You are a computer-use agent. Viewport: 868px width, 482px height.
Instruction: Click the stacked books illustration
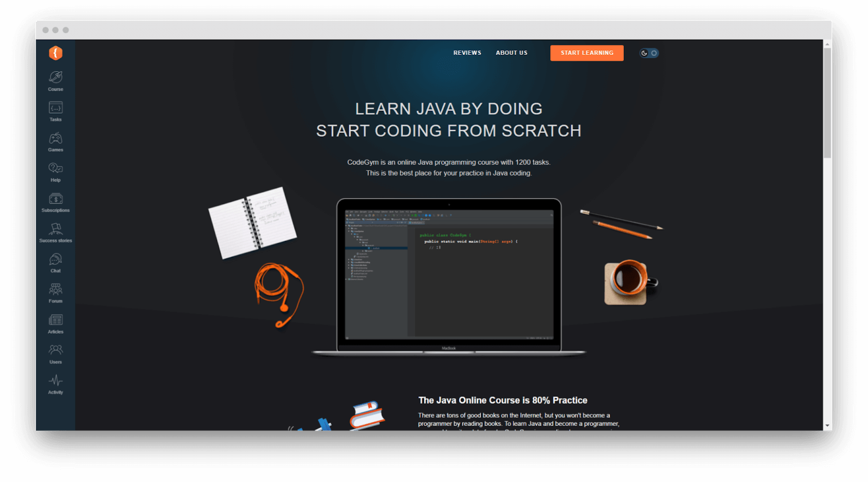pyautogui.click(x=367, y=415)
